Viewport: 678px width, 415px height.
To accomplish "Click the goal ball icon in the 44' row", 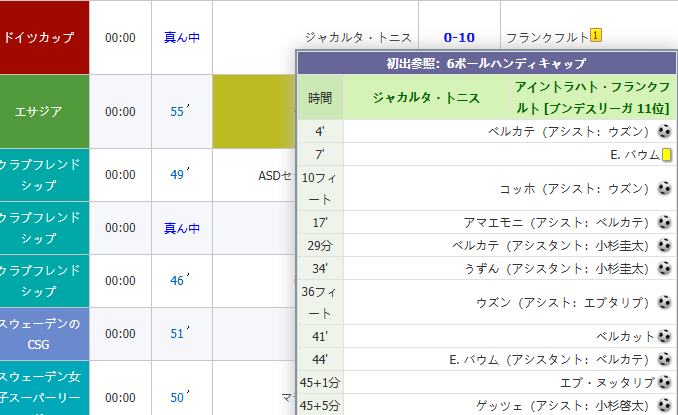I will click(664, 359).
